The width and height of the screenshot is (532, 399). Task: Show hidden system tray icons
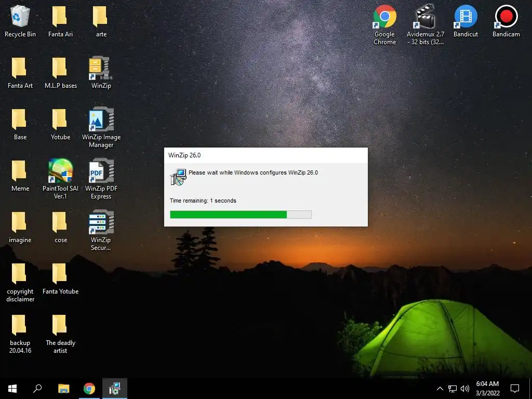point(440,389)
